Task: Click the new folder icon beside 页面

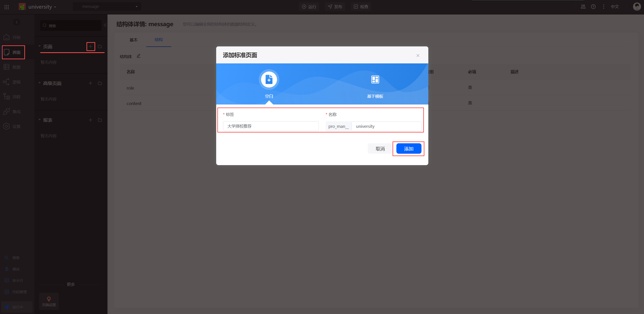Action: click(100, 47)
